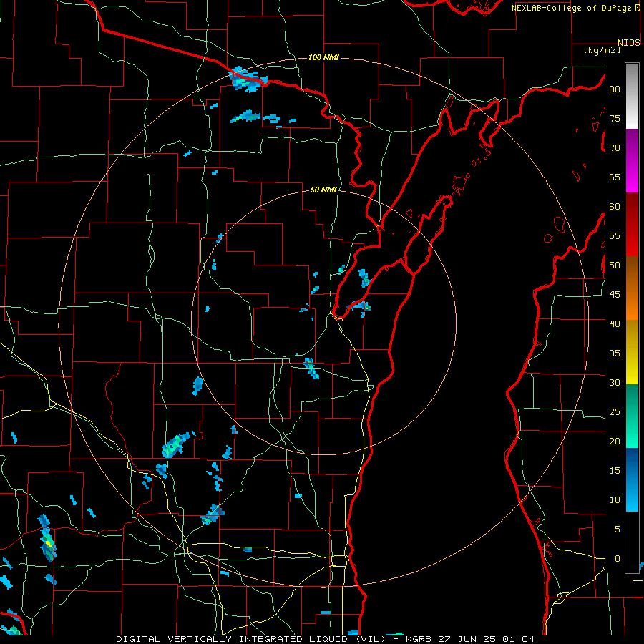Screen dimensions: 644x644
Task: Click the NEXLAB-College of DuPage label
Action: 572,8
